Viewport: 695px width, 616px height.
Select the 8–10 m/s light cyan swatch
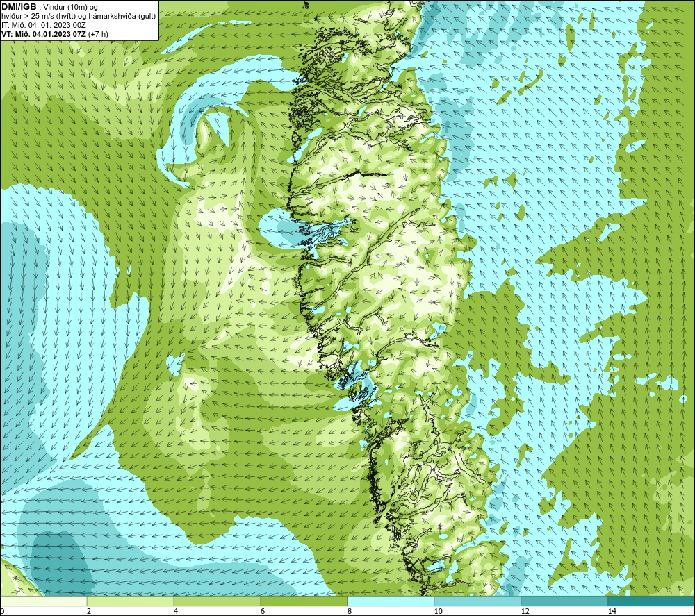[x=391, y=601]
